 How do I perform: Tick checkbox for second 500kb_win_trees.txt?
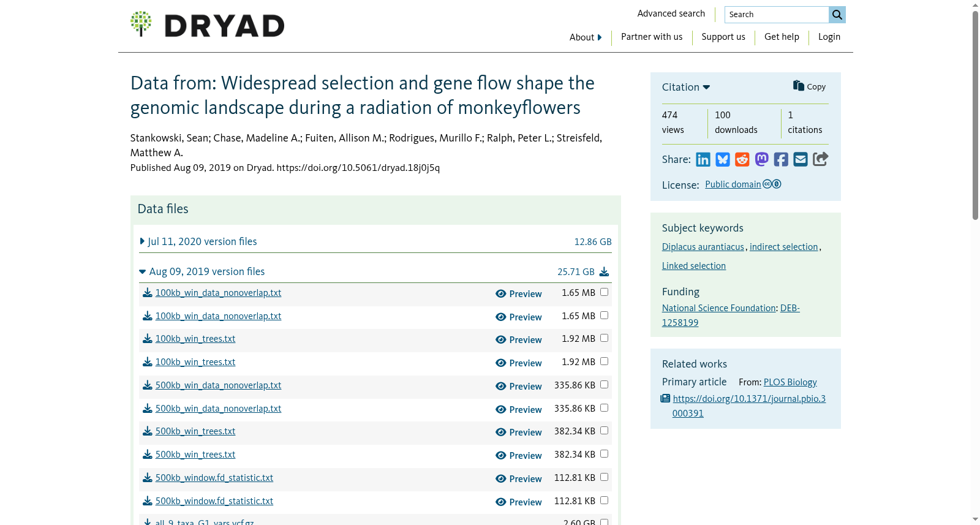coord(605,454)
